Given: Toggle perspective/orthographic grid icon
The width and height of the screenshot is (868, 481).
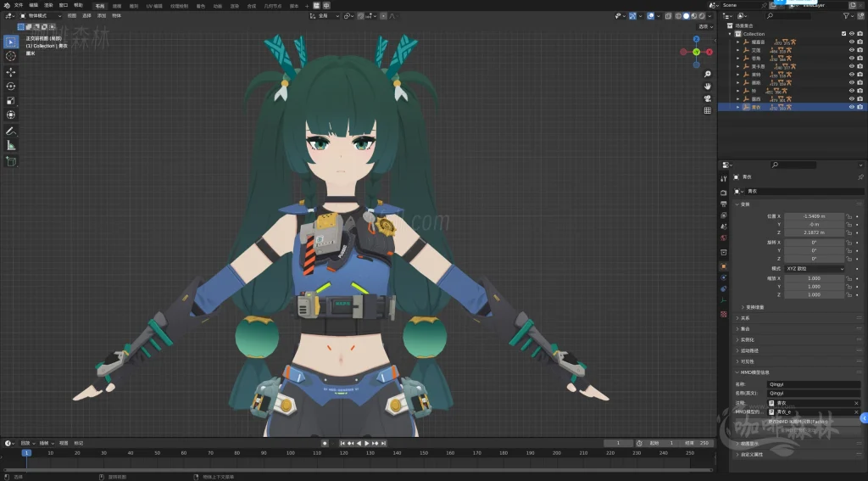Looking at the screenshot, I should [x=708, y=110].
